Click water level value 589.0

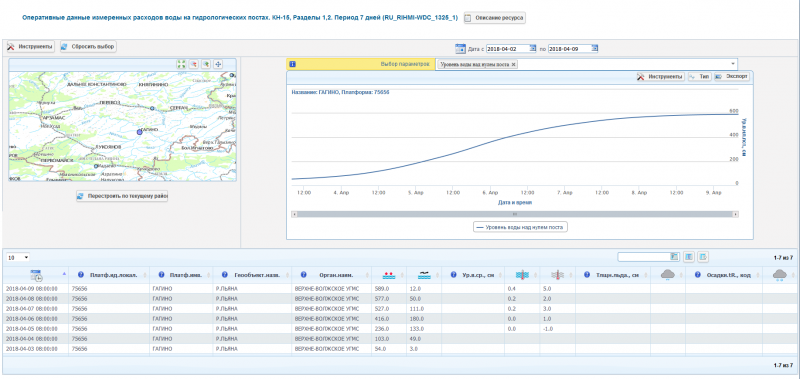pos(382,289)
